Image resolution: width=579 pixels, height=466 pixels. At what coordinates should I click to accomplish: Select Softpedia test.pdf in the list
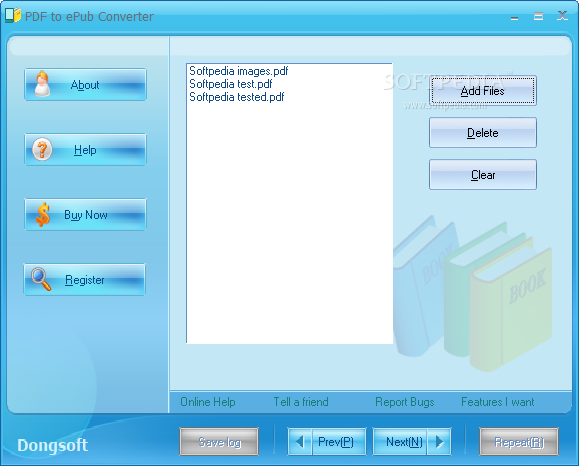tap(230, 84)
